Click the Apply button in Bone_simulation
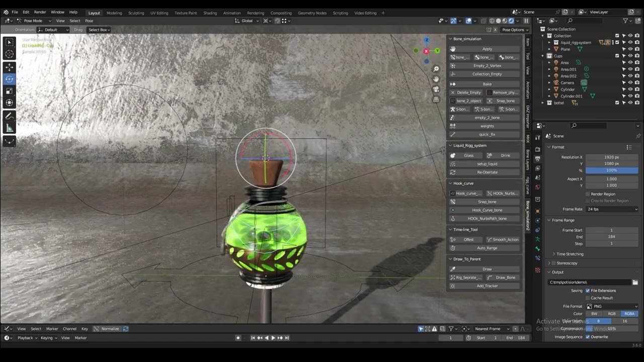Viewport: 644px width, 362px height. [x=484, y=49]
